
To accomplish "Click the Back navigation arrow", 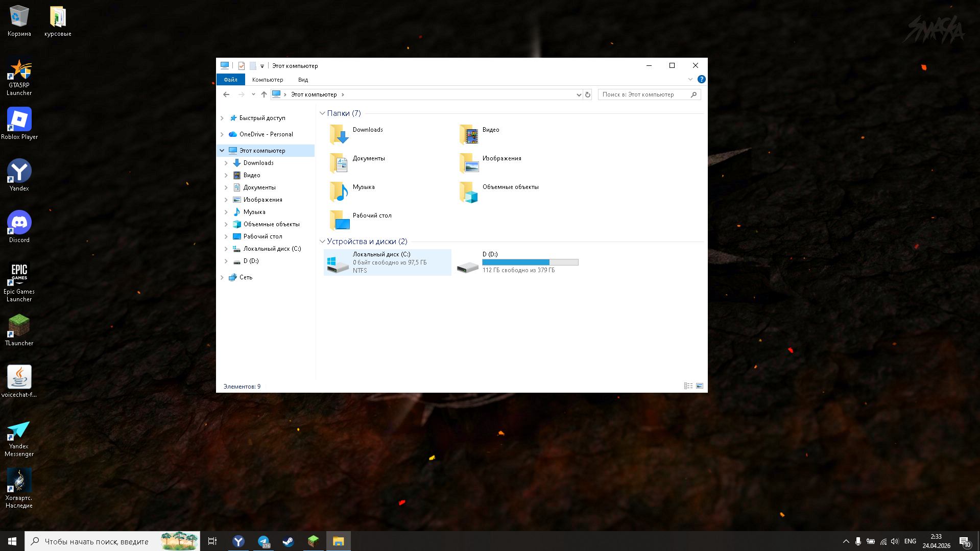I will tap(226, 94).
